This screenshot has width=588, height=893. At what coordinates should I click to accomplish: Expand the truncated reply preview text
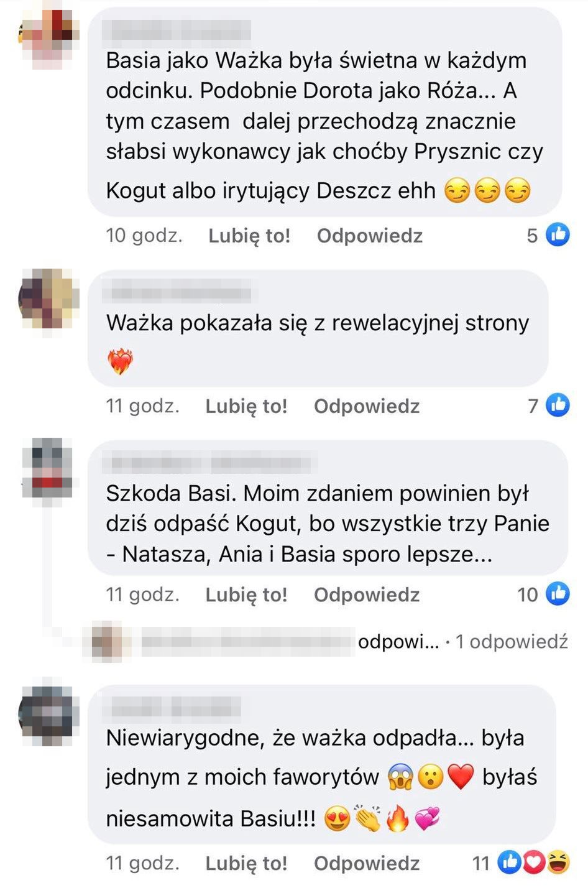398,641
